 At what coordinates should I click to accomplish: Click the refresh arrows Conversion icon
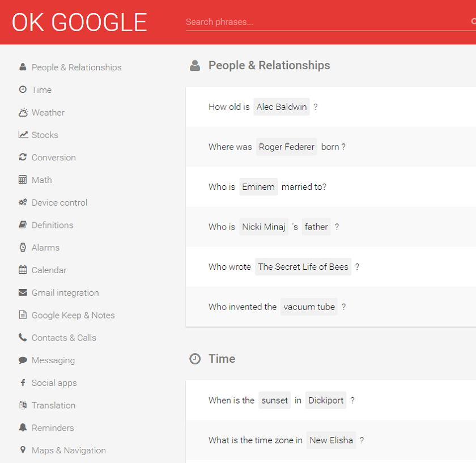(x=23, y=157)
